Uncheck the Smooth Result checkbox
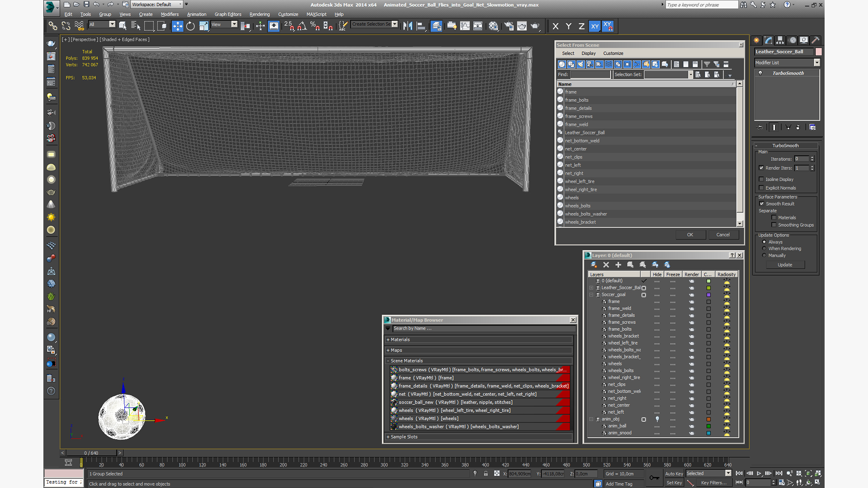The height and width of the screenshot is (488, 868). 762,204
